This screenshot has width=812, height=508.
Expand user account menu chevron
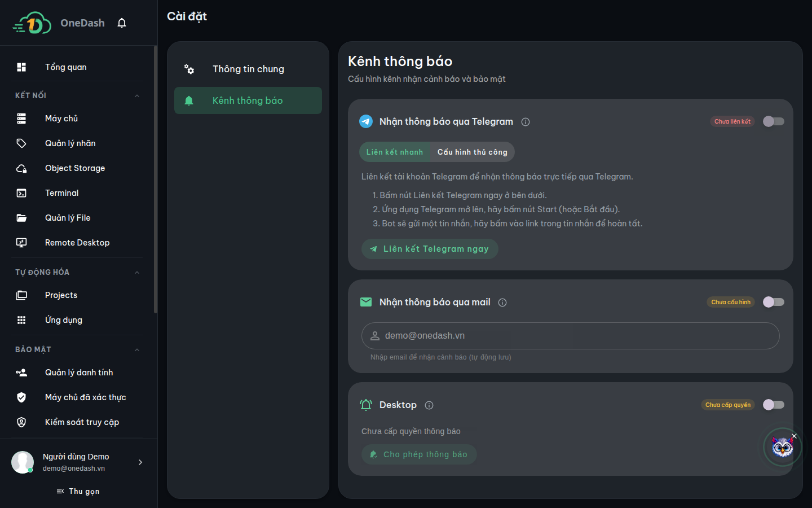(140, 462)
